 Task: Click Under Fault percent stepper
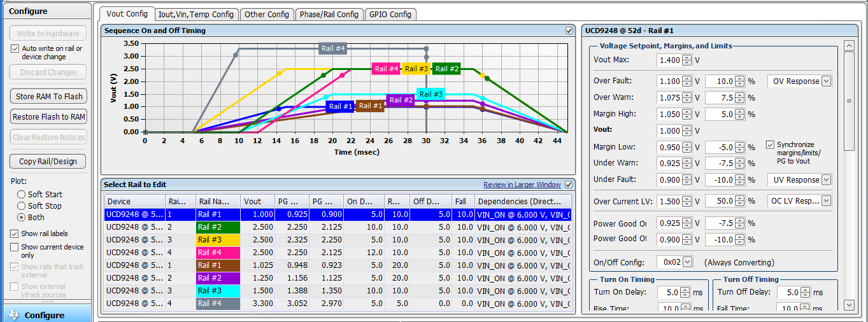[x=739, y=179]
